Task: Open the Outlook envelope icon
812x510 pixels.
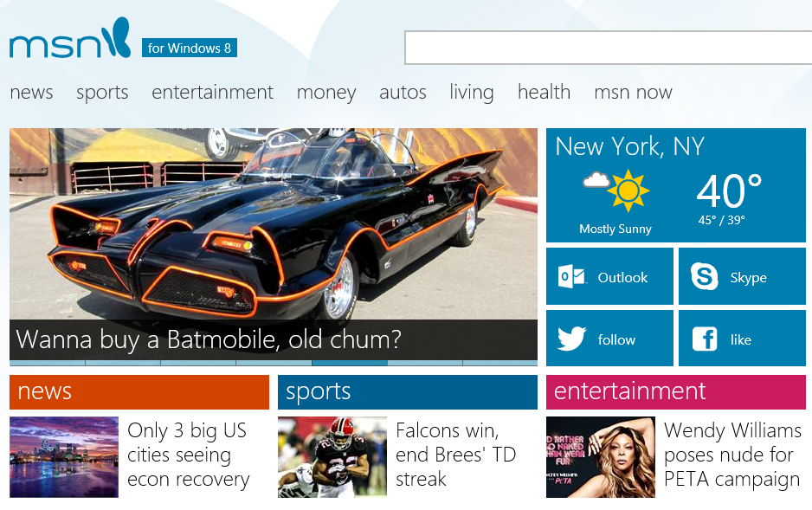Action: point(572,277)
